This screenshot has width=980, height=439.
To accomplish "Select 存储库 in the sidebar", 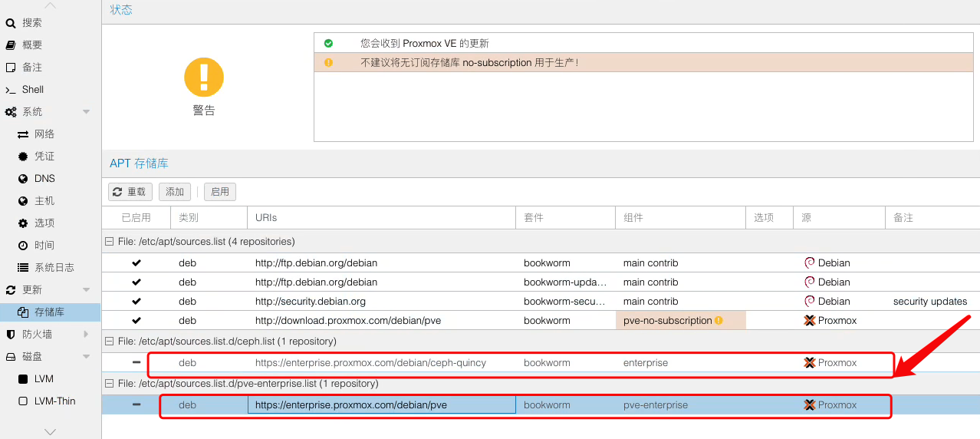I will click(x=50, y=312).
